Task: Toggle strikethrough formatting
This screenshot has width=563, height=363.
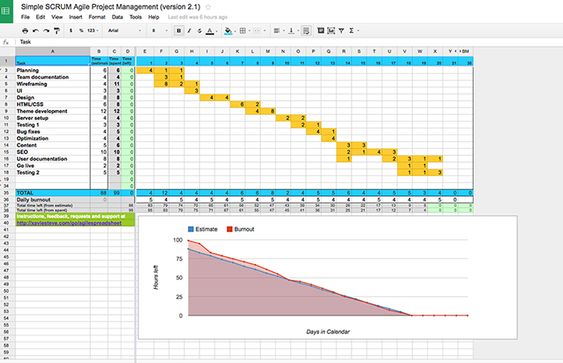Action: point(200,31)
